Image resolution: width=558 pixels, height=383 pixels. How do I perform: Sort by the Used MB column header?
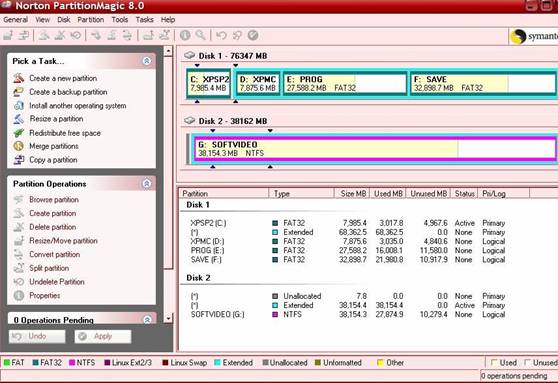pos(388,193)
